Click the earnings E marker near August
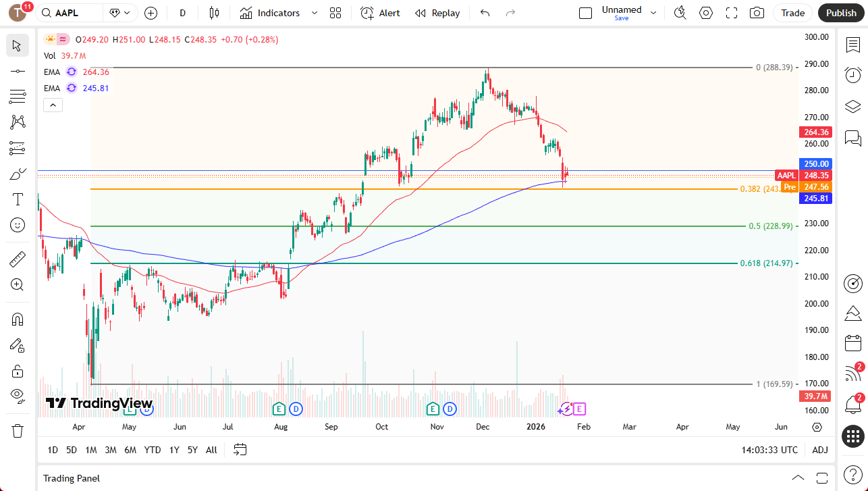The image size is (868, 491). click(x=279, y=408)
